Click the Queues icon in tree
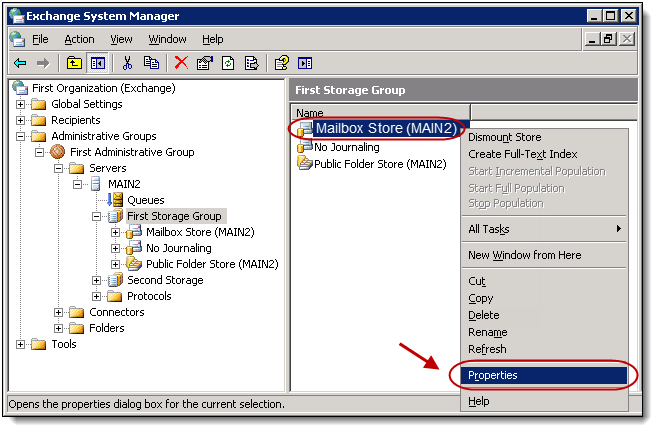 tap(115, 200)
